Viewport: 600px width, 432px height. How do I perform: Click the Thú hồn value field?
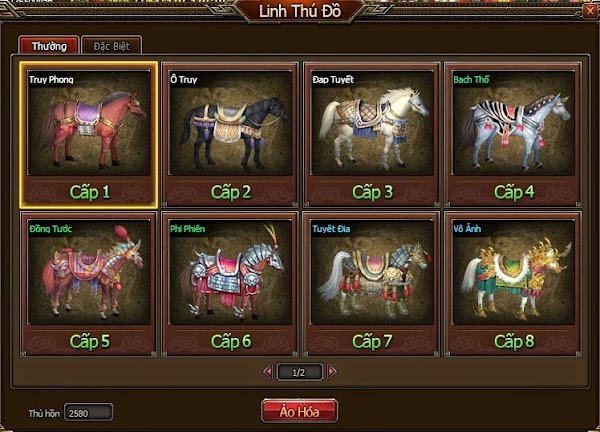(x=88, y=413)
